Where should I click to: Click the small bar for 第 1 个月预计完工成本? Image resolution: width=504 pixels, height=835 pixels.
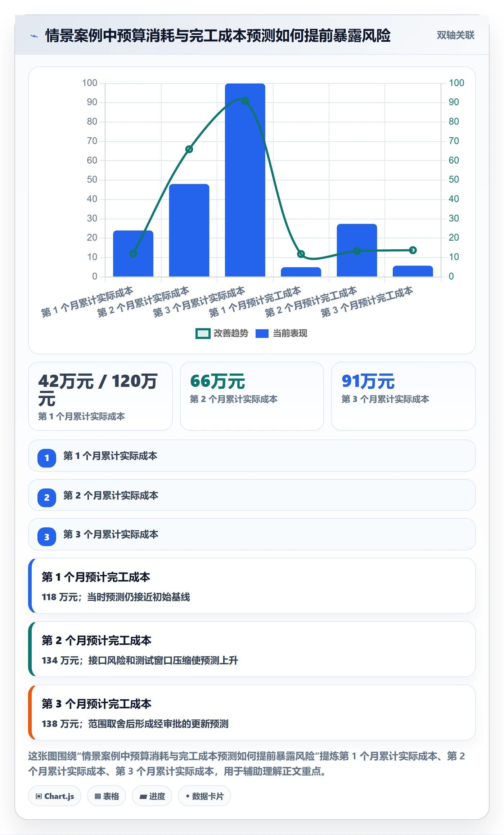301,272
